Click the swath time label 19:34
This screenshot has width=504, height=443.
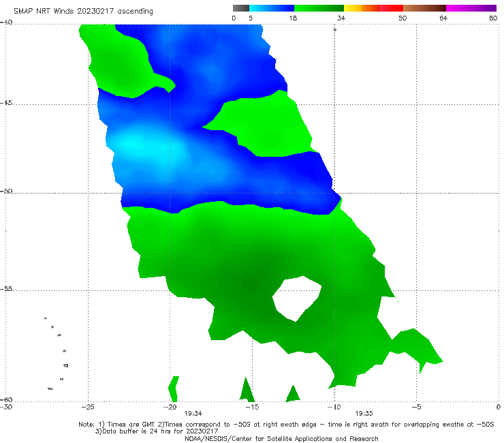point(193,414)
